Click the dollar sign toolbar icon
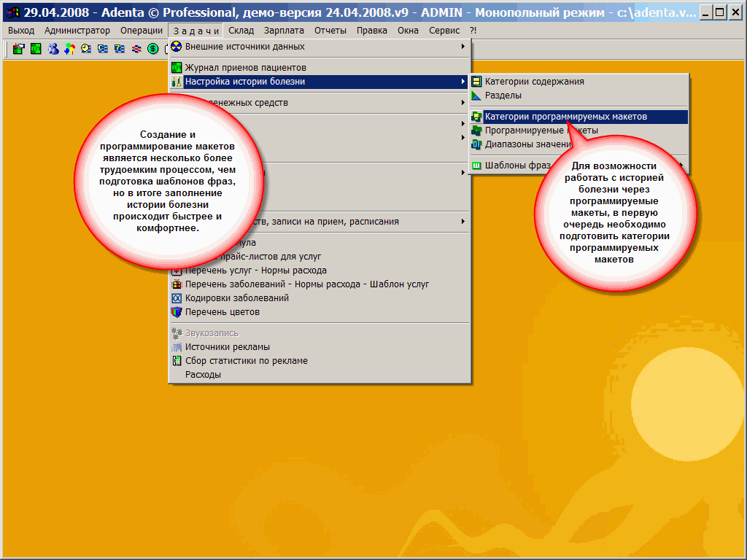747x560 pixels. coord(152,49)
